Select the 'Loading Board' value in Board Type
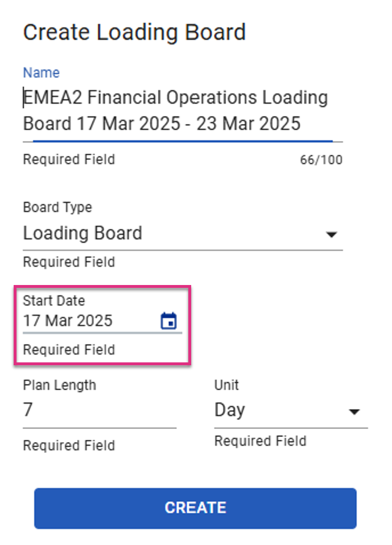 [x=82, y=233]
